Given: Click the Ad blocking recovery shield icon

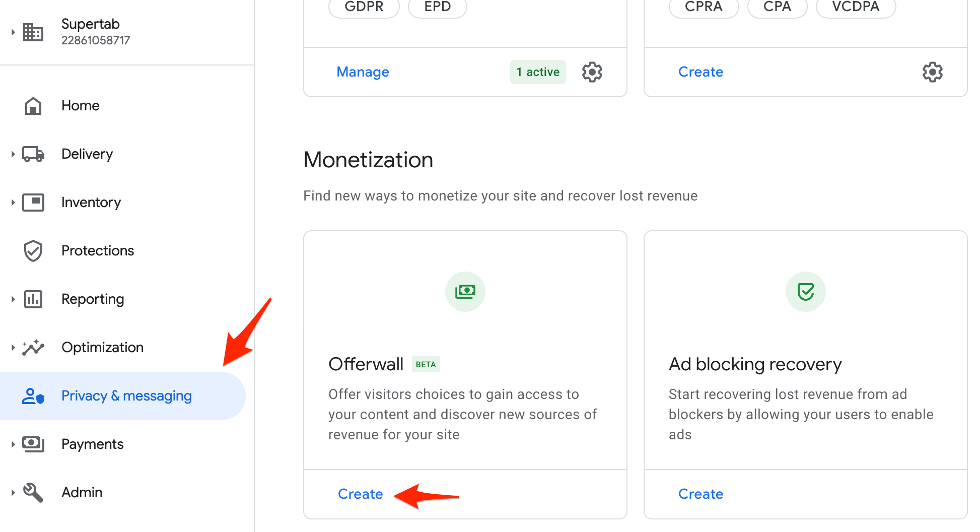Looking at the screenshot, I should click(x=806, y=292).
